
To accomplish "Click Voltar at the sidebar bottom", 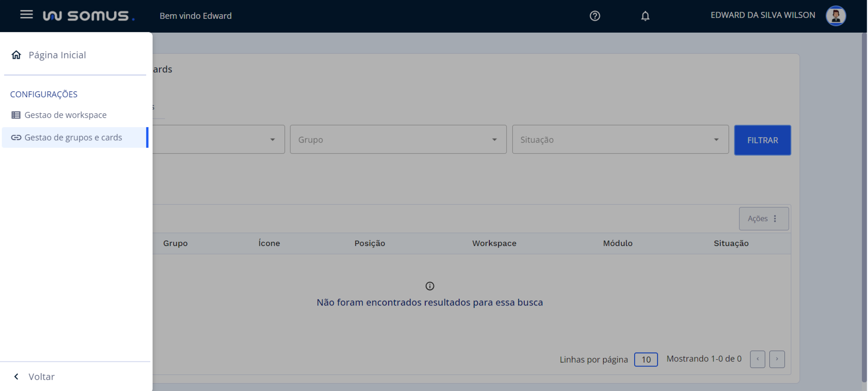I will [x=41, y=376].
